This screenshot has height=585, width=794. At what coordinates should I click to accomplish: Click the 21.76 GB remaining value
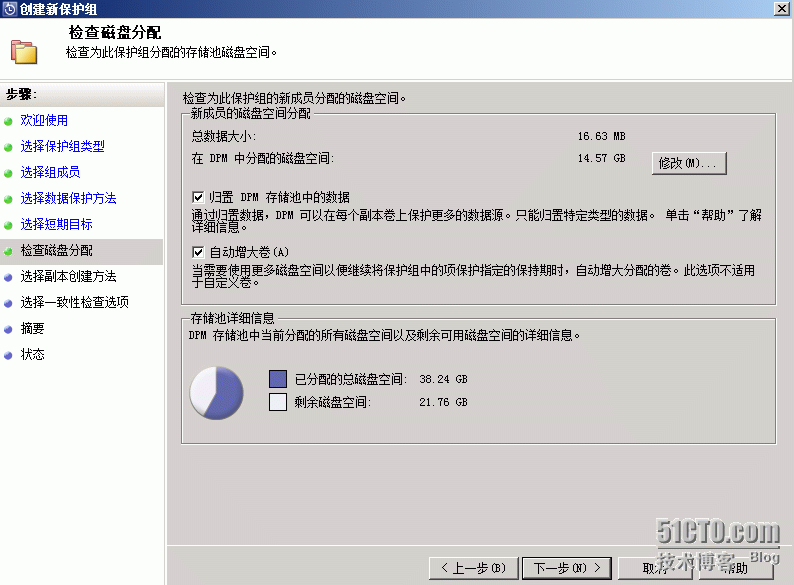pyautogui.click(x=443, y=402)
